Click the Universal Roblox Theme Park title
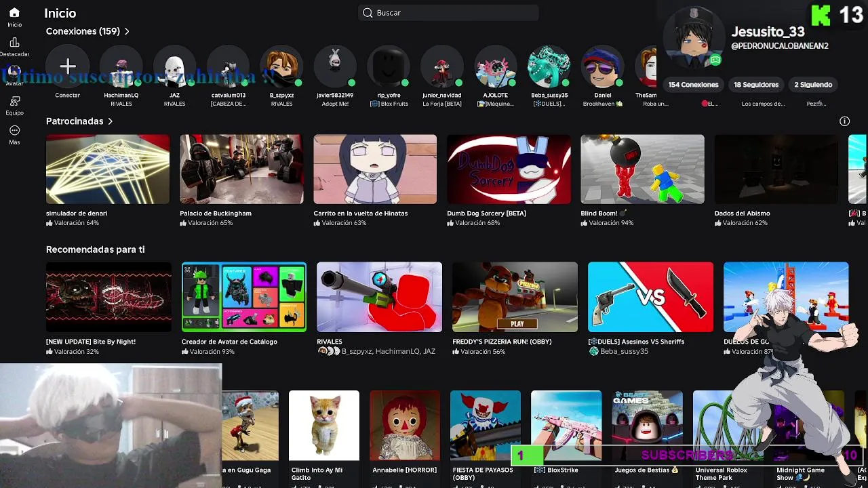 coord(721,473)
